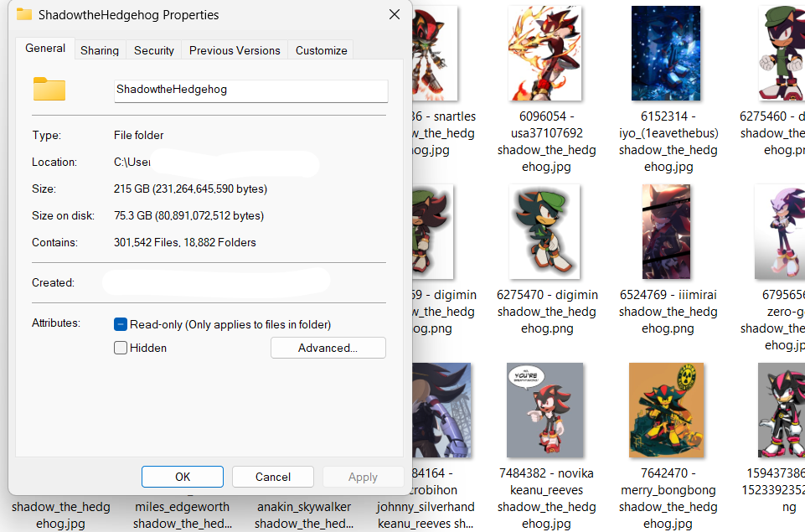Select the snartles image thumbnail behind dialog
This screenshot has width=805, height=532.
click(x=435, y=54)
